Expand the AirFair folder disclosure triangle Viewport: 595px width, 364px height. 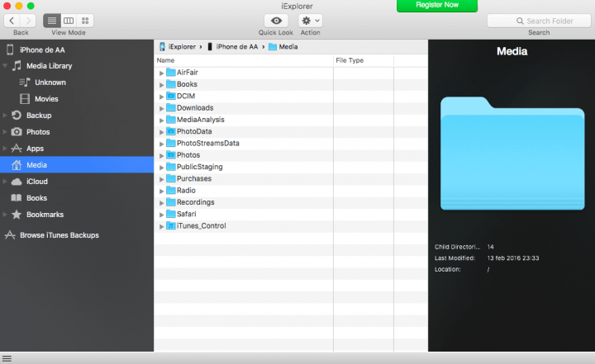pyautogui.click(x=161, y=73)
